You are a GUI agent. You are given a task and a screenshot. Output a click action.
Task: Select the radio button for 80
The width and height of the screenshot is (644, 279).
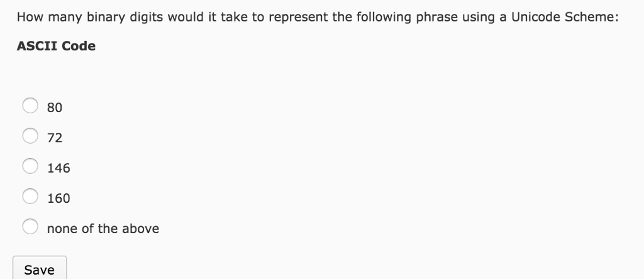(x=30, y=105)
